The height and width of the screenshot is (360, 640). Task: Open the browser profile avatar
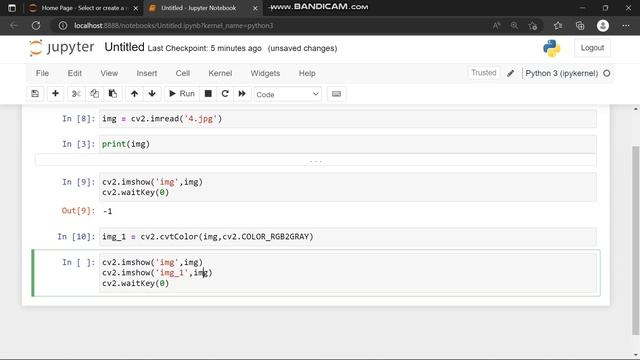[603, 26]
